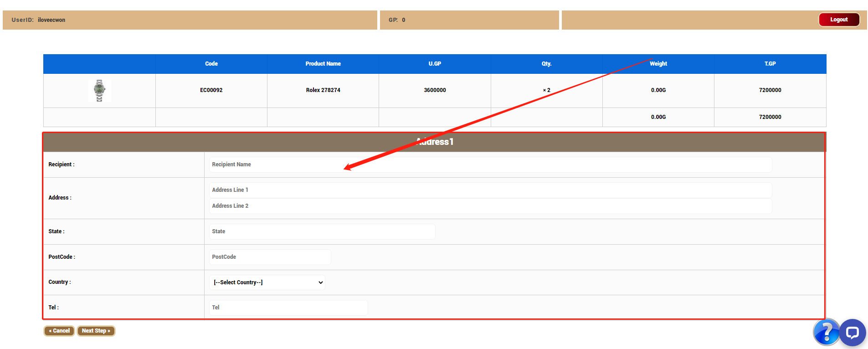Click the Product Name column header
Viewport: 868px width, 349px height.
pyautogui.click(x=323, y=64)
